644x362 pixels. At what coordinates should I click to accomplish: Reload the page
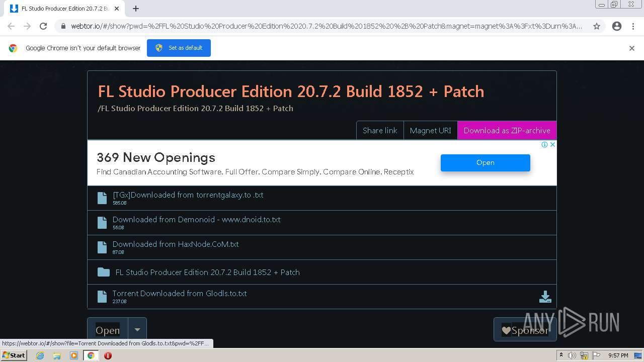click(43, 26)
